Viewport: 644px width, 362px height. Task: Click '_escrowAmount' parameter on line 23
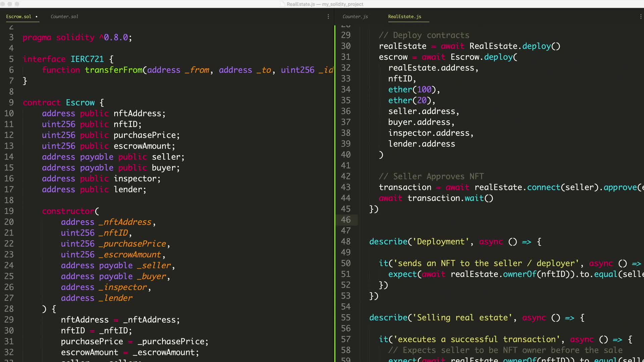130,254
